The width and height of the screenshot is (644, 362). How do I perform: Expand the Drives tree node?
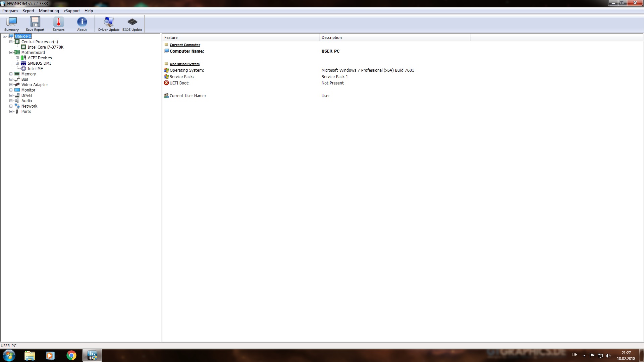pos(11,96)
